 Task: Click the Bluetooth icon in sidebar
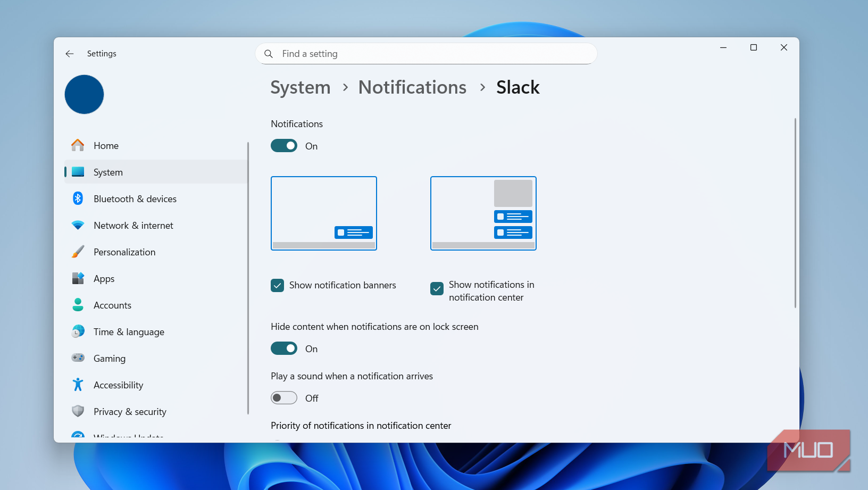(78, 198)
